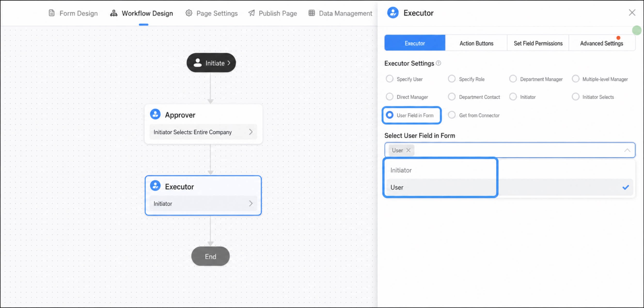Click the Page Settings gear icon

(x=189, y=13)
